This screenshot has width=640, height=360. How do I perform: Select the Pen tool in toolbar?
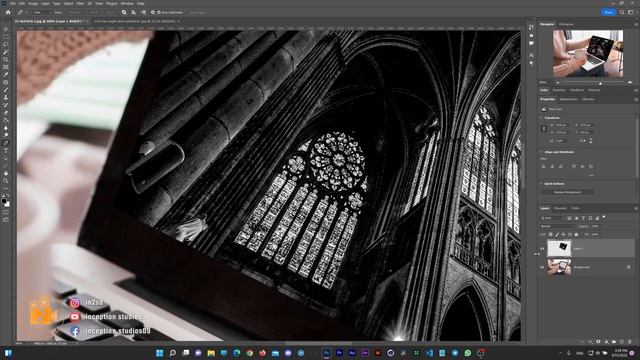pyautogui.click(x=6, y=143)
